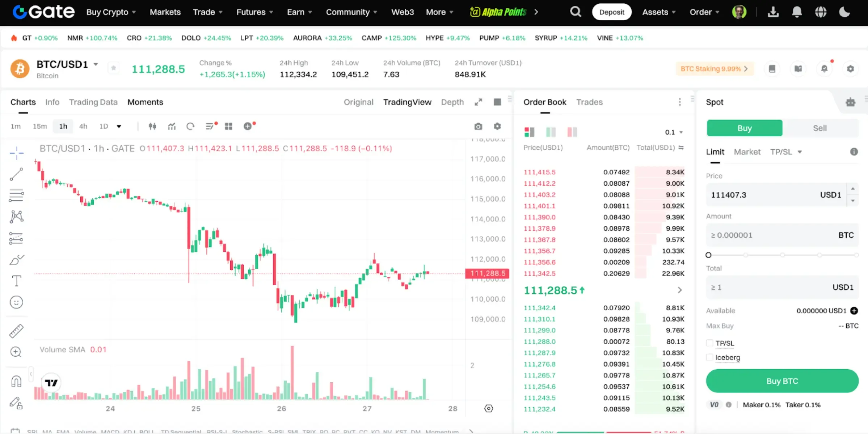
Task: Switch to dark mode with the moon toggle
Action: click(844, 12)
